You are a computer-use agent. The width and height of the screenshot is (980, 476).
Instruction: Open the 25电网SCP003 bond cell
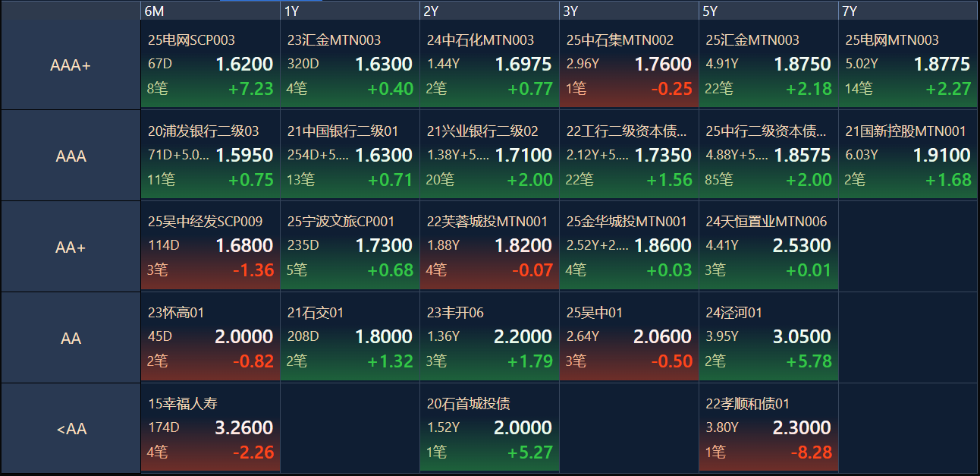(210, 65)
